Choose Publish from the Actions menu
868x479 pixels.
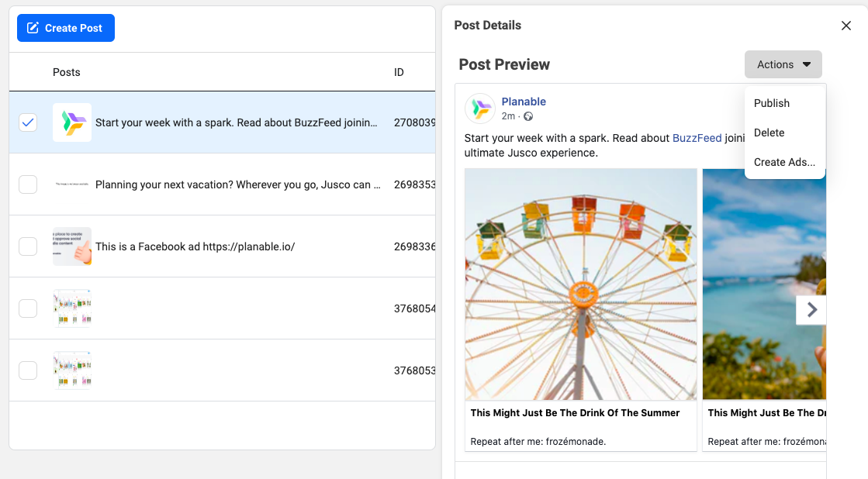771,103
